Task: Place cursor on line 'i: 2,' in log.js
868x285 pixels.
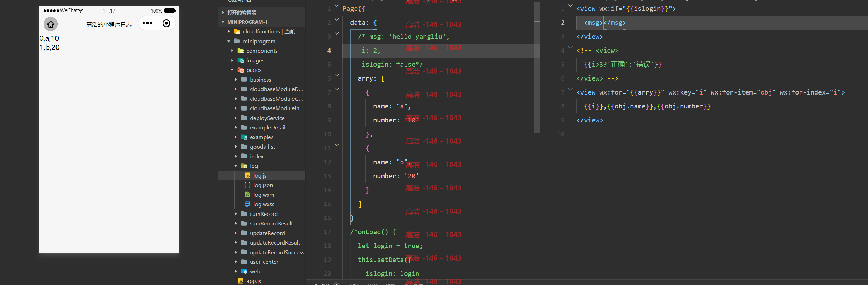Action: point(371,51)
